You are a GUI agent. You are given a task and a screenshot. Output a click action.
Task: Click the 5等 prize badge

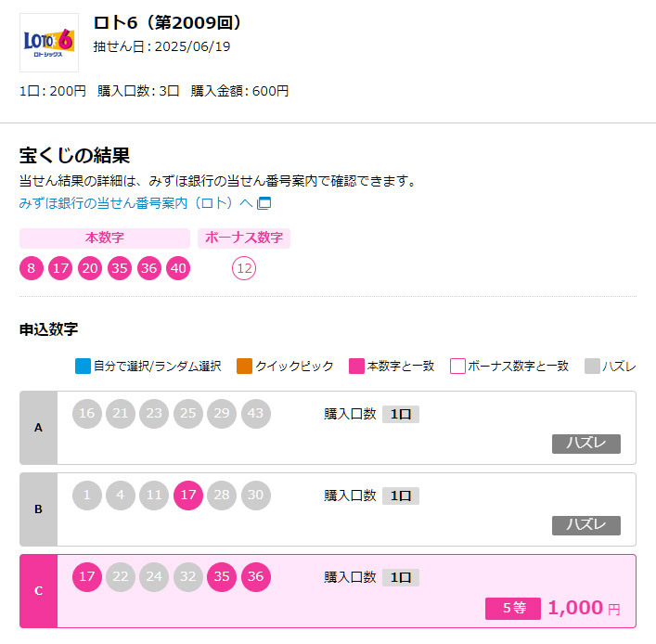coord(513,609)
